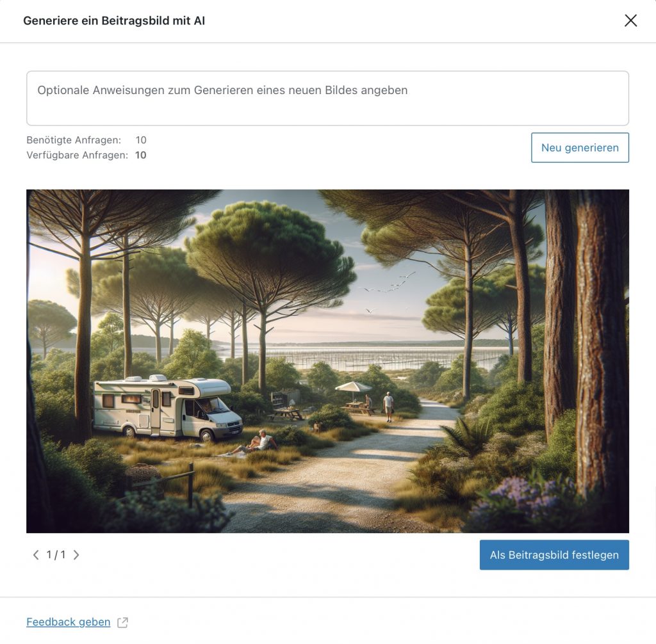Click the required requests value 10
Image resolution: width=656 pixels, height=644 pixels.
click(x=141, y=140)
